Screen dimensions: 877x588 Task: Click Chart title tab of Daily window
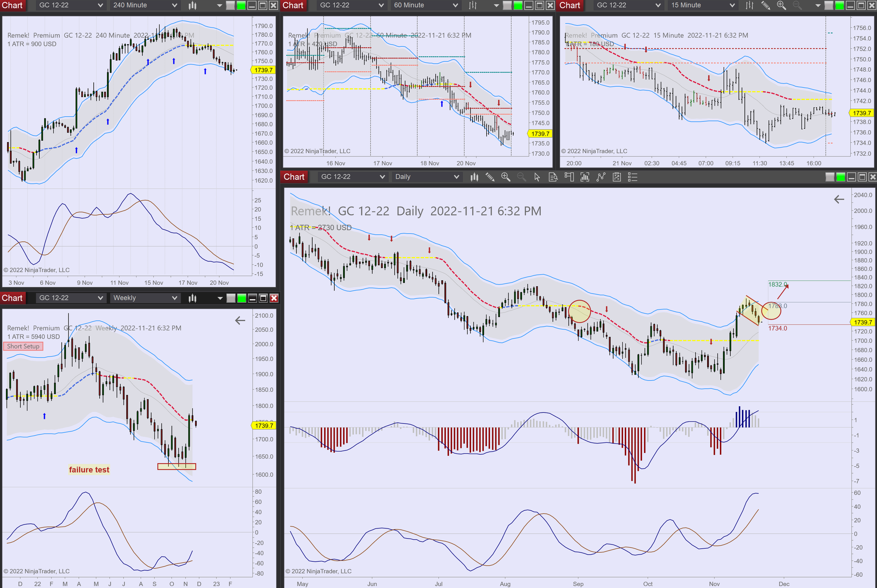294,177
